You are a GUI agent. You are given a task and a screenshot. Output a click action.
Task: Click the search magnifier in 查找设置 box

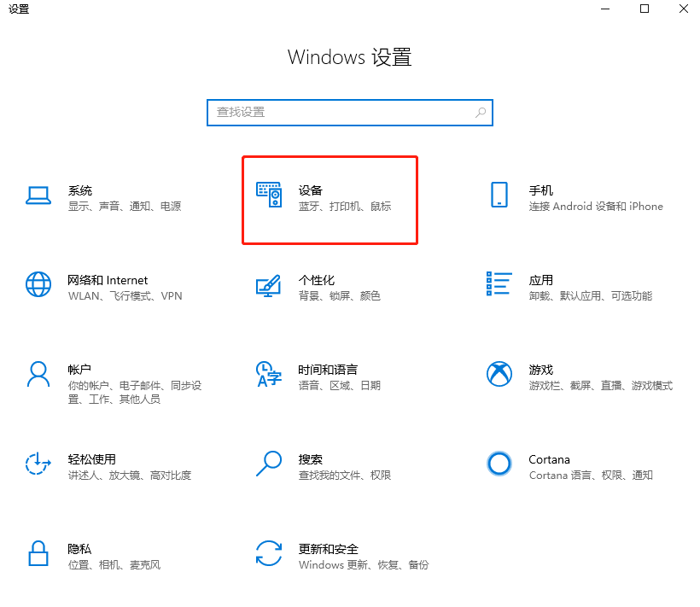tap(481, 113)
